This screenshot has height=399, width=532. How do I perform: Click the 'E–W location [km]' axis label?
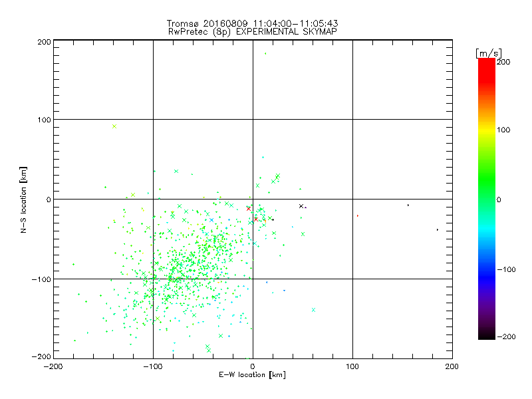click(x=252, y=375)
